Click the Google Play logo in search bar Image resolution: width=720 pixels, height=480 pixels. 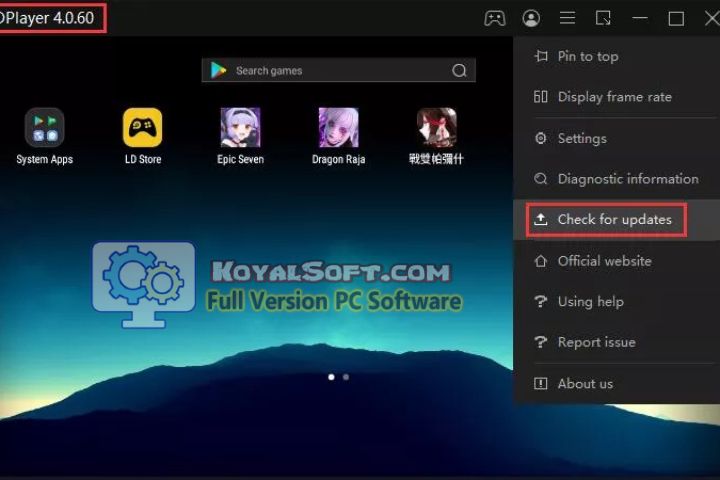pos(218,70)
